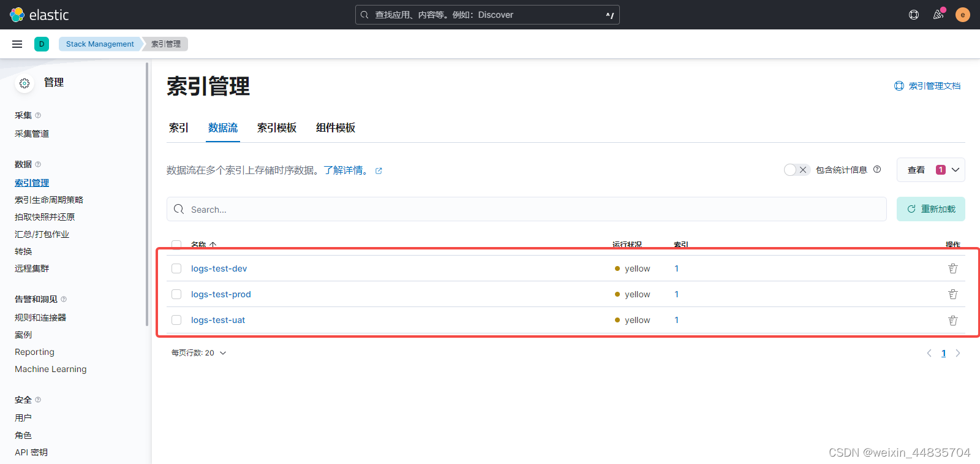Open the hamburger navigation menu
The width and height of the screenshot is (980, 464).
17,44
